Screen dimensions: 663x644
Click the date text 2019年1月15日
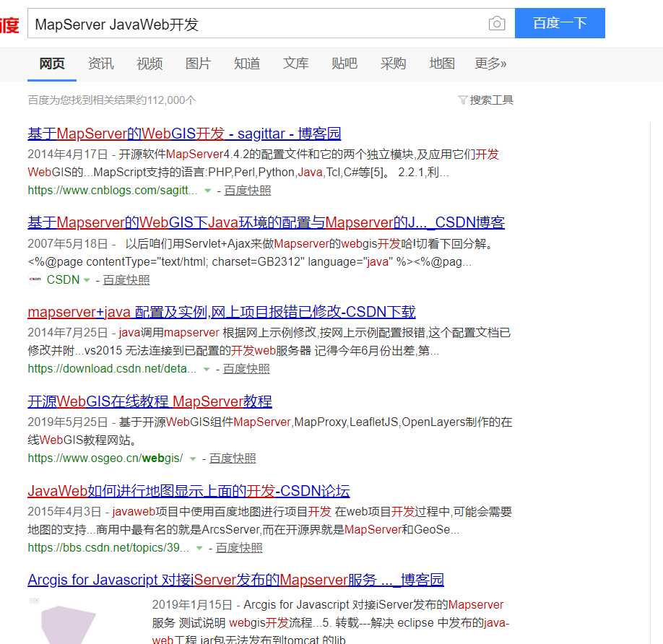click(192, 605)
